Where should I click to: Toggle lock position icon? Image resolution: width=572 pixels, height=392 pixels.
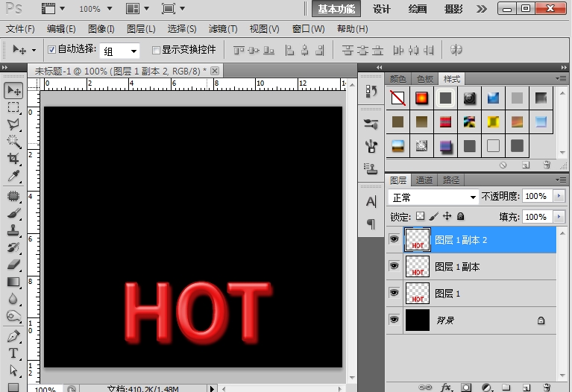pyautogui.click(x=447, y=216)
